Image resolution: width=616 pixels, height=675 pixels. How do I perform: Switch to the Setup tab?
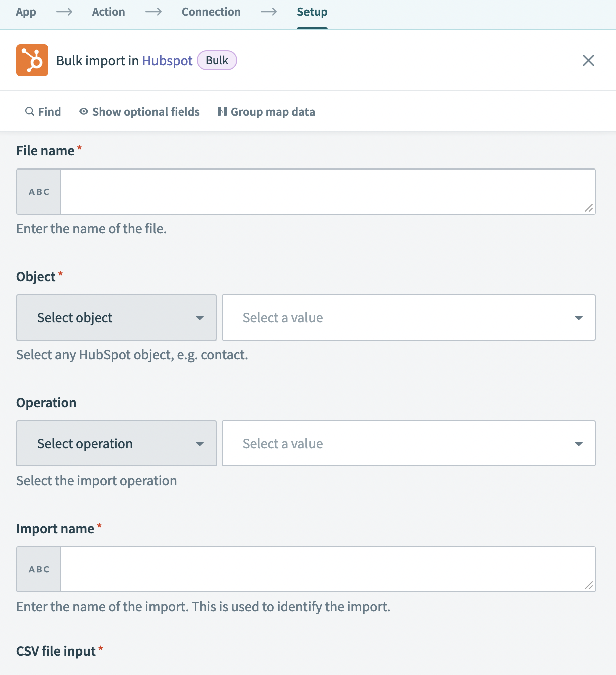pyautogui.click(x=312, y=12)
